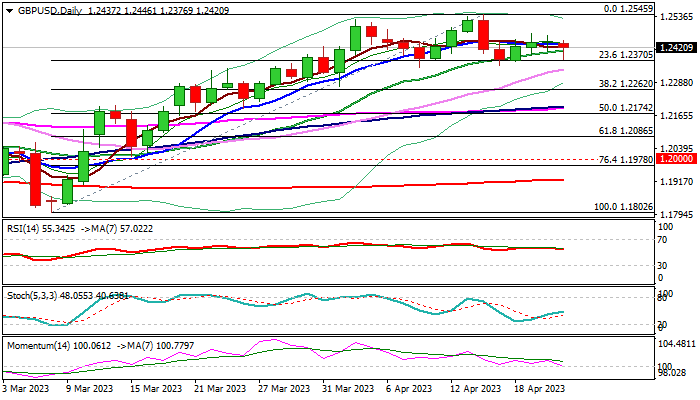700x400 pixels.
Task: Click the 21 Mar 2023 date label
Action: tap(220, 389)
